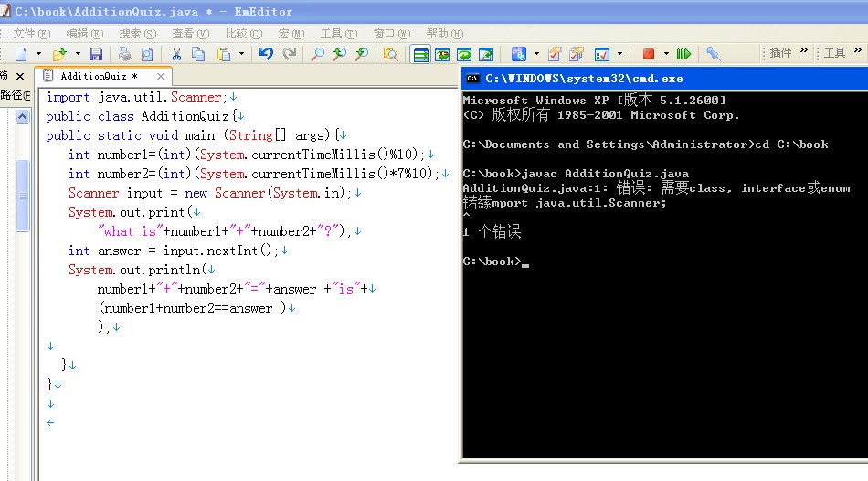Viewport: 868px width, 481px height.
Task: Click the 路径 label in the left panel
Action: point(15,95)
